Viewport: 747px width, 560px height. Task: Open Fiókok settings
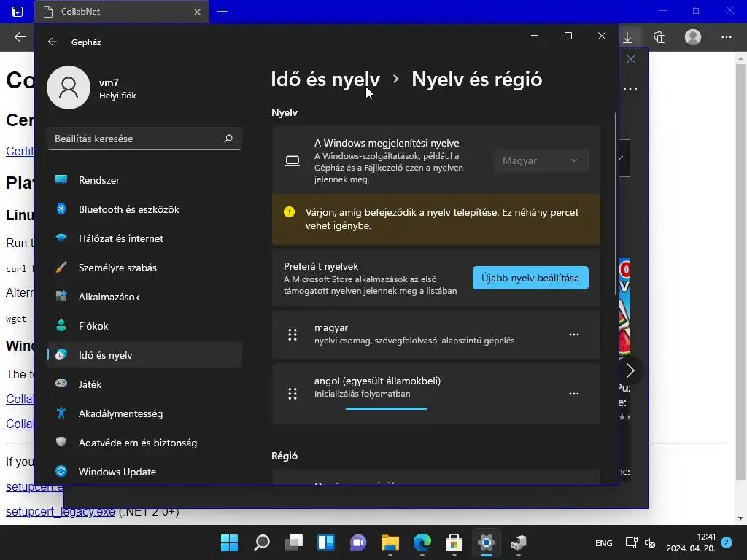(x=144, y=326)
